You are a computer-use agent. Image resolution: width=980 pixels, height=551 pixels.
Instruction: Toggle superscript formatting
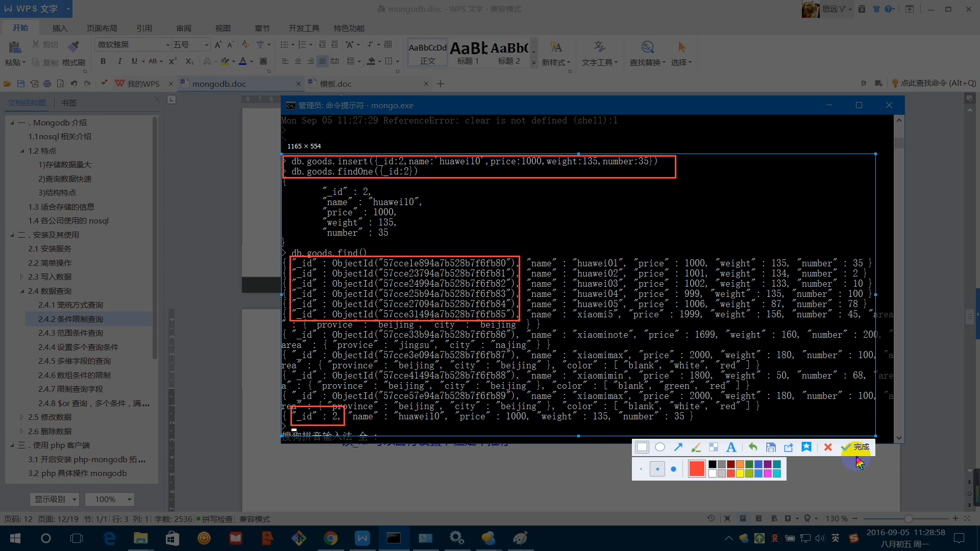click(173, 61)
